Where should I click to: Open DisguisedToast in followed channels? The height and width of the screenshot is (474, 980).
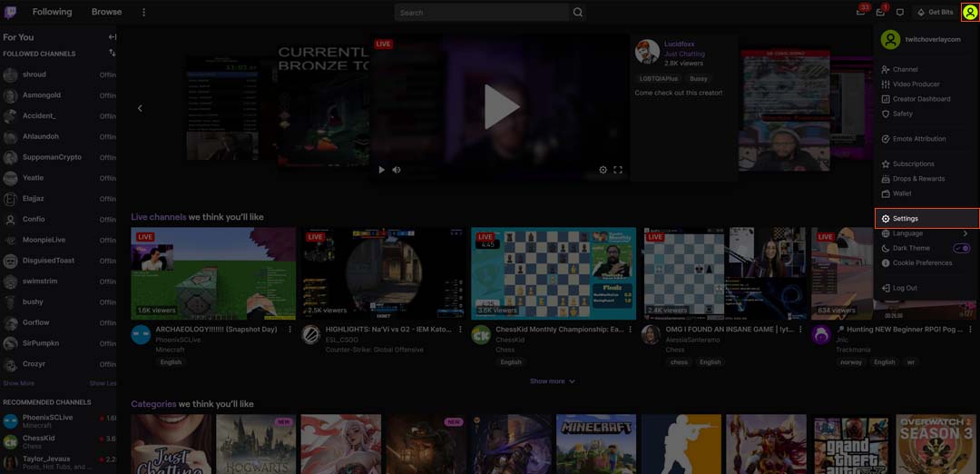click(x=59, y=261)
